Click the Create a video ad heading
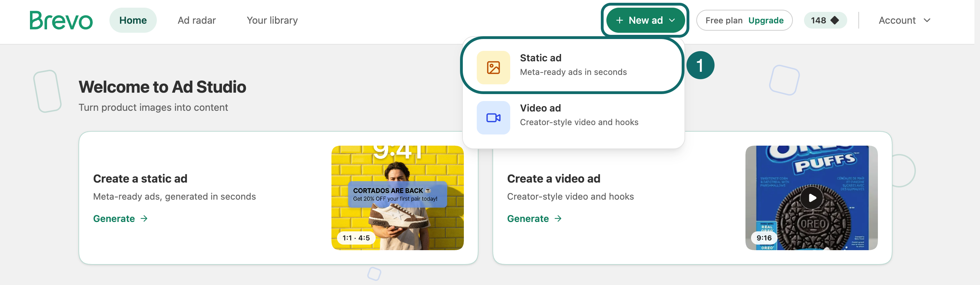The image size is (980, 285). [x=553, y=178]
